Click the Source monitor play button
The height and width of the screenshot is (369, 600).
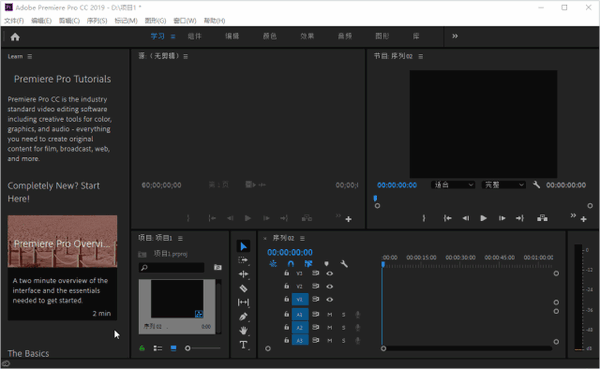pyautogui.click(x=248, y=218)
